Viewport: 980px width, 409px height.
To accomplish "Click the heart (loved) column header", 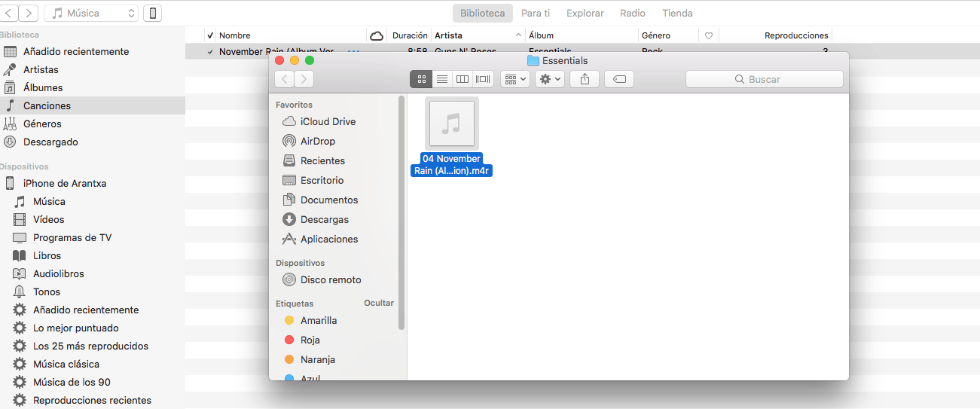I will pyautogui.click(x=709, y=35).
